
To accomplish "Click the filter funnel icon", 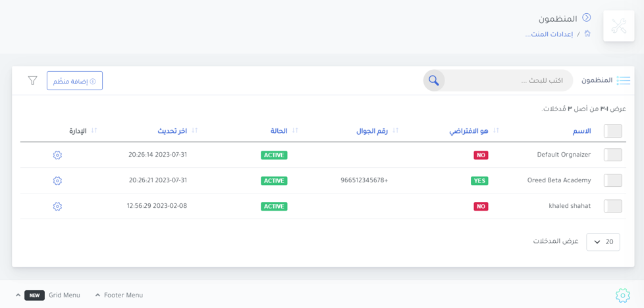I will pyautogui.click(x=32, y=80).
